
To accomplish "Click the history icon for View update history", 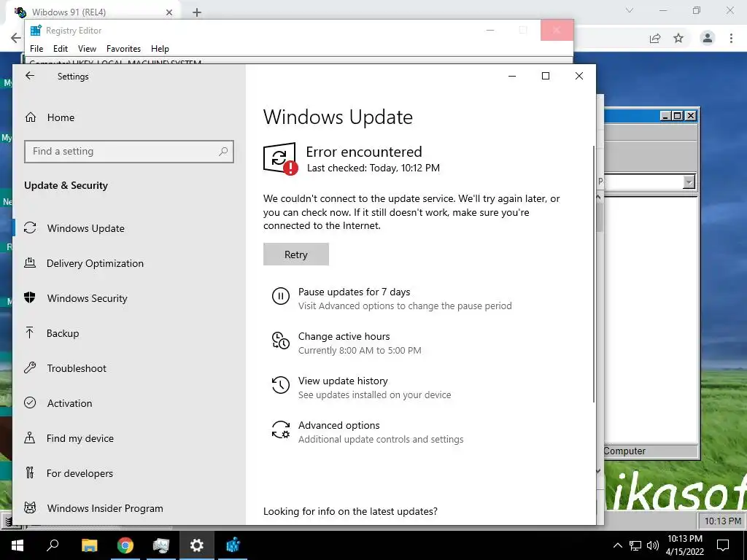I will [x=281, y=385].
